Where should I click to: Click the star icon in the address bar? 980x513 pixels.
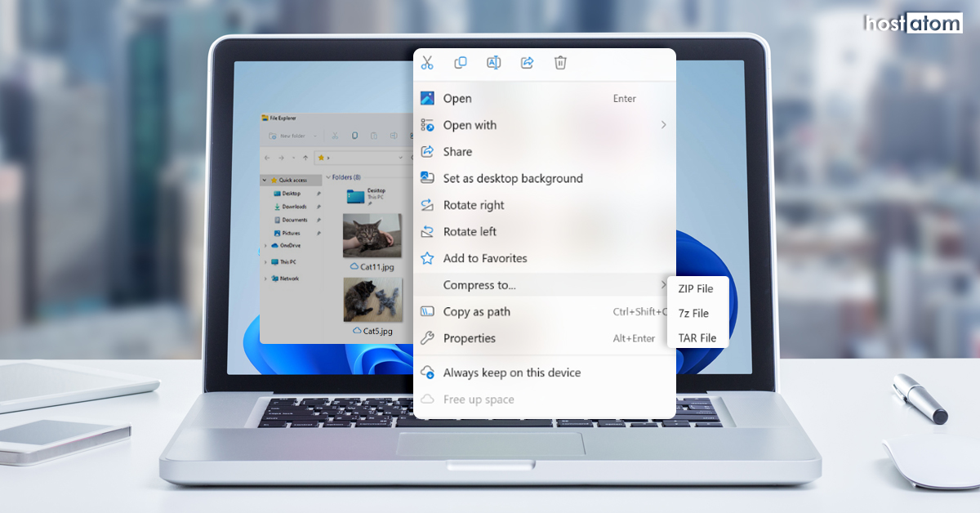point(321,156)
